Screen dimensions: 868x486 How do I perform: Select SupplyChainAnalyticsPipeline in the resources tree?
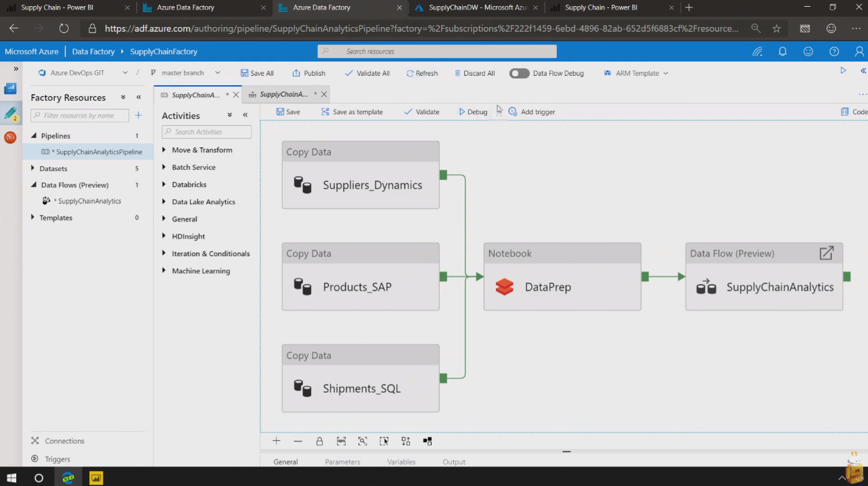point(99,152)
